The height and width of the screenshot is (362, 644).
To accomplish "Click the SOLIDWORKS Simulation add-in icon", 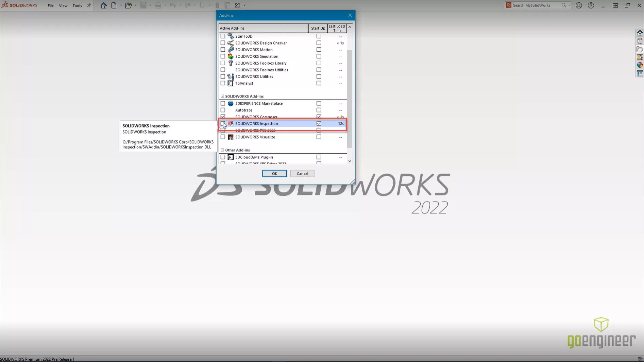I will [231, 56].
